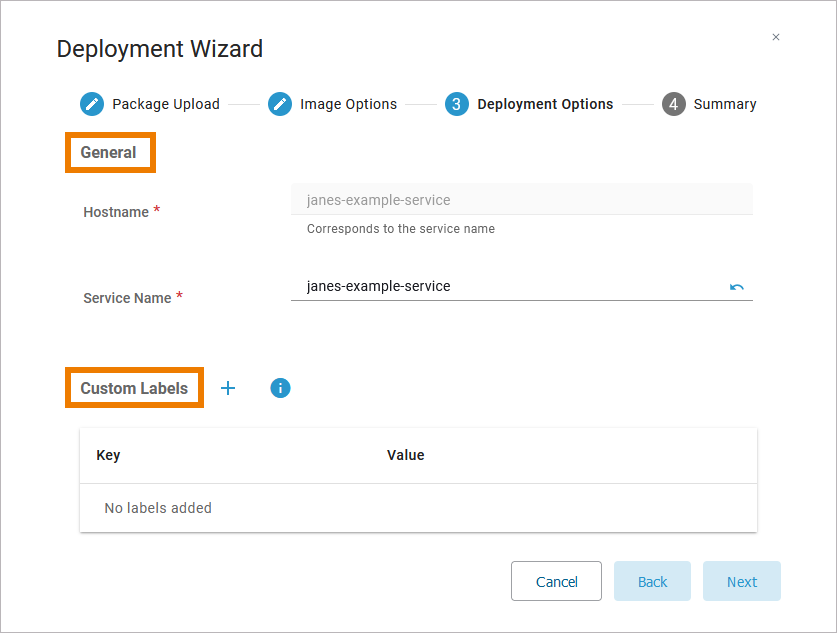The image size is (837, 633).
Task: Click the Next button
Action: pos(741,581)
